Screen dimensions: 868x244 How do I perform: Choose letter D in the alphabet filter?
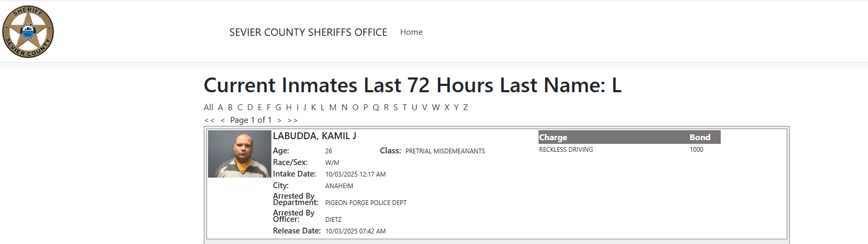(x=250, y=108)
